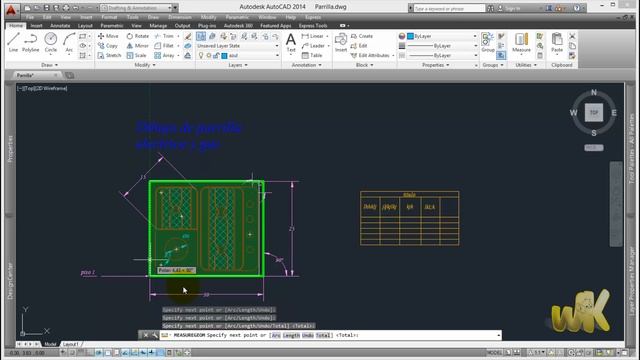640x360 pixels.
Task: Click the Application menu red A logo
Action: 11,10
